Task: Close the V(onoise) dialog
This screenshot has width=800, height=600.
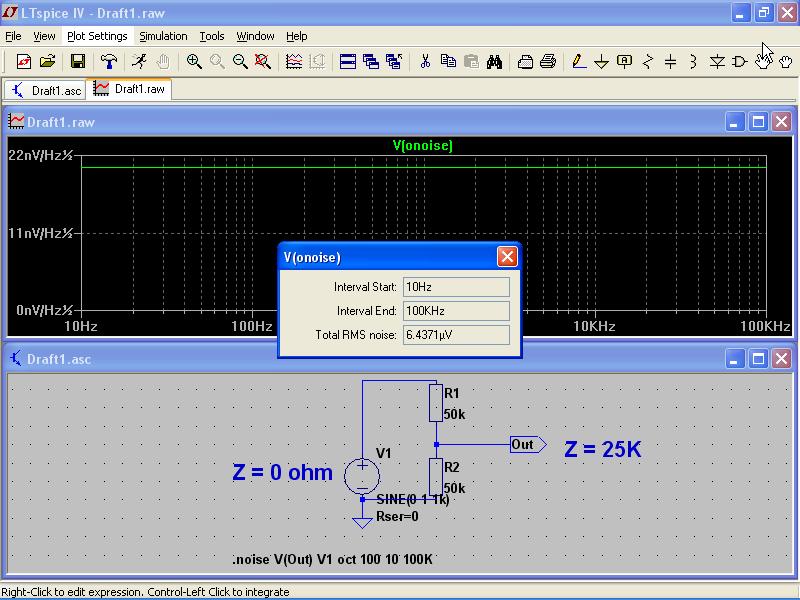Action: [507, 257]
